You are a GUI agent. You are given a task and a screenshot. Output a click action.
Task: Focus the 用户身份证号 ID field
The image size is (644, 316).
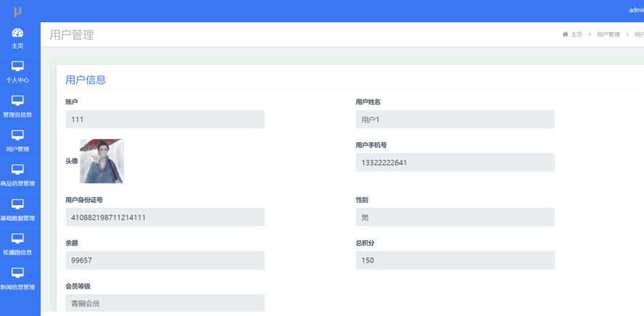tap(165, 217)
